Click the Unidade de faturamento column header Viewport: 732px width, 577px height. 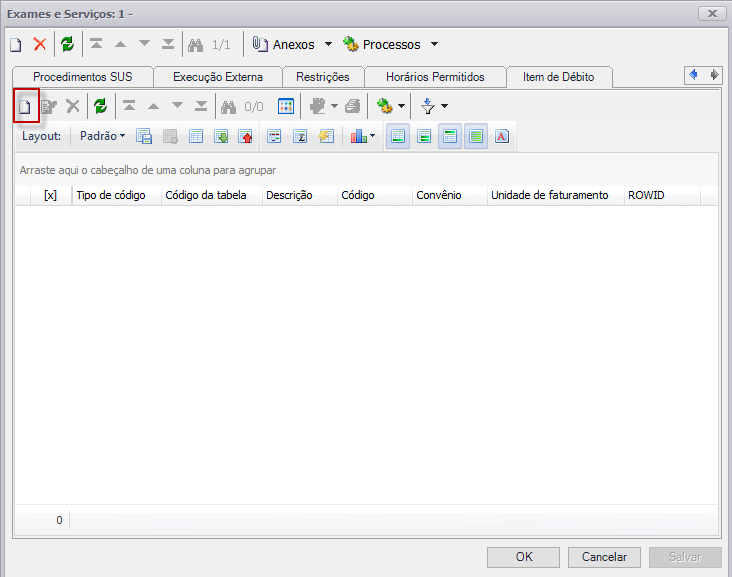(x=555, y=195)
